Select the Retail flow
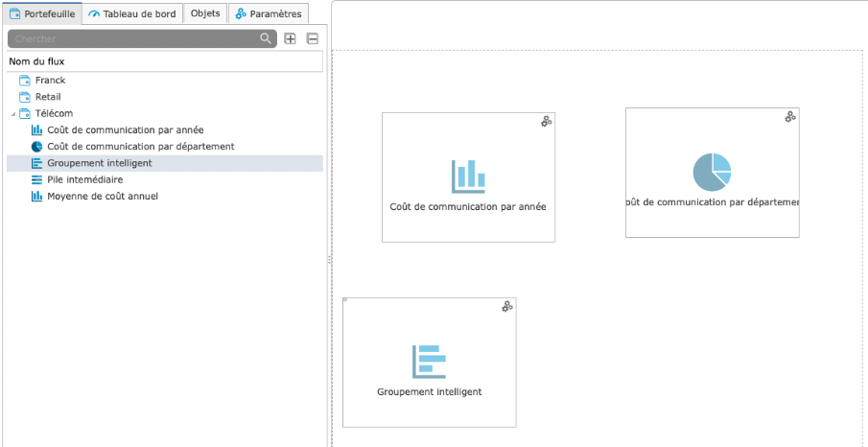Viewport: 868px width, 447px height. (x=48, y=97)
